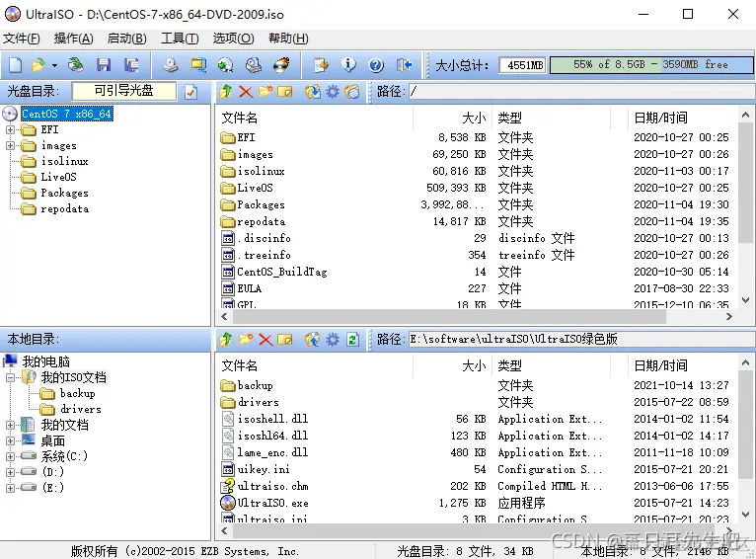Click gear Properties icon in ISO toolbar
Screen dimensions: 756x559
click(x=333, y=91)
